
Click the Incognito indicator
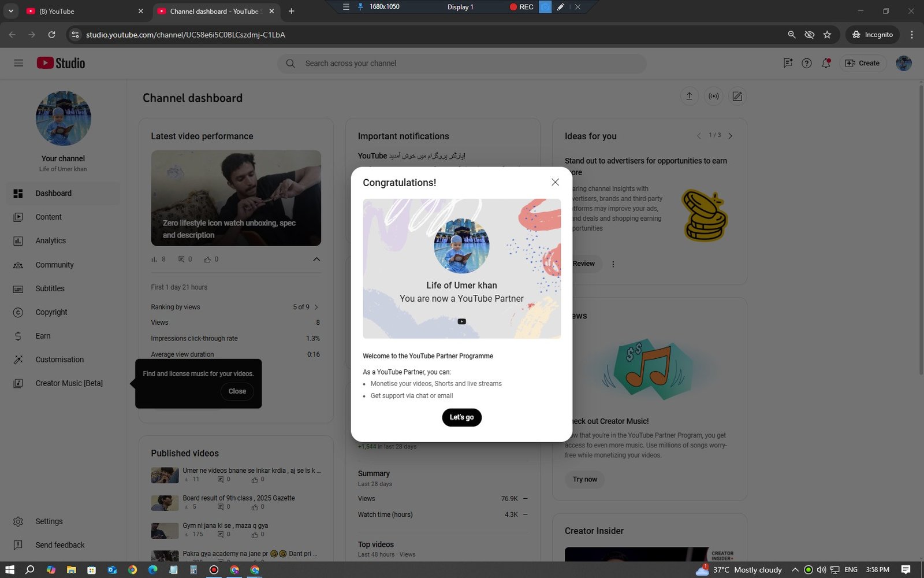(873, 35)
